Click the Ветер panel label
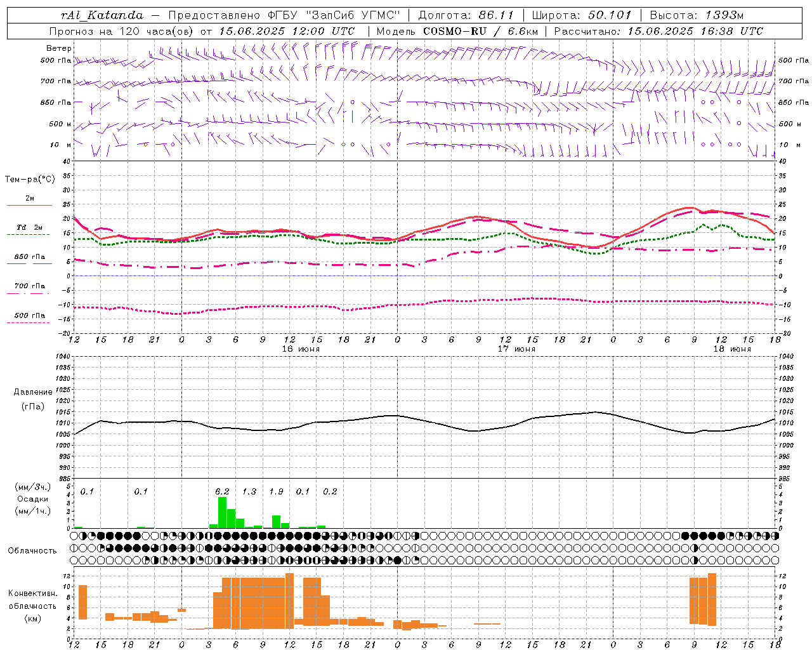The width and height of the screenshot is (812, 650). [x=59, y=48]
